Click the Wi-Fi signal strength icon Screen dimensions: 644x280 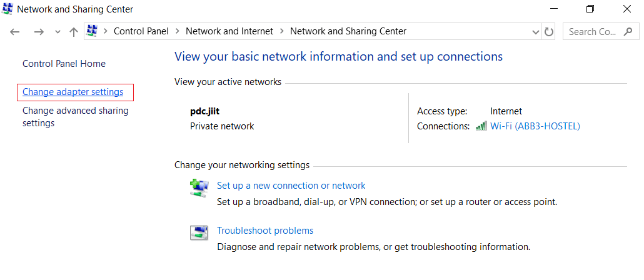(x=481, y=126)
